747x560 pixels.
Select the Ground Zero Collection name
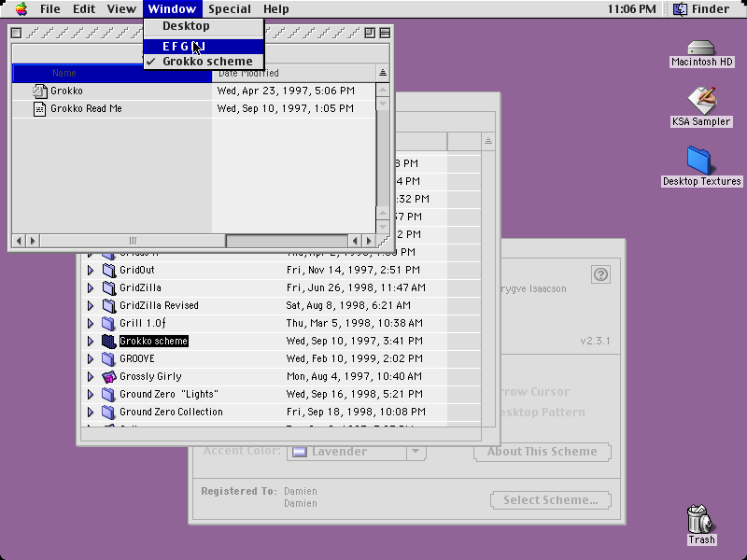[x=171, y=412]
